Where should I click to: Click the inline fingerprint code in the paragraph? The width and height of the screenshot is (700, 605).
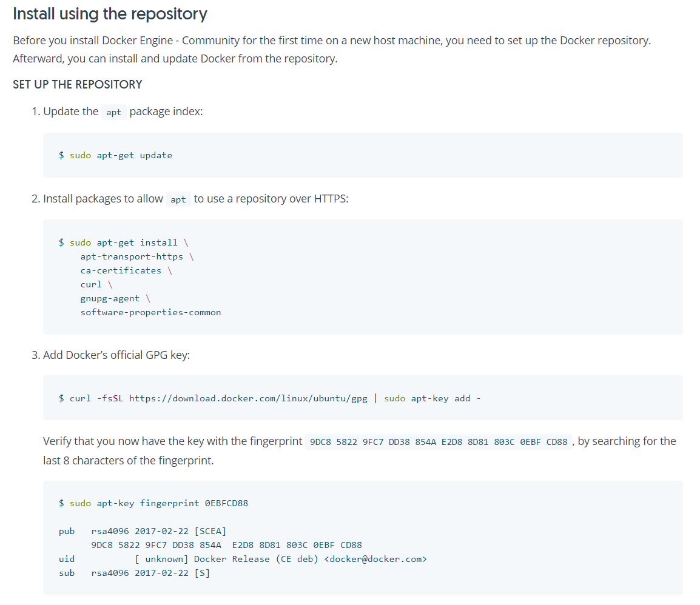tap(438, 442)
